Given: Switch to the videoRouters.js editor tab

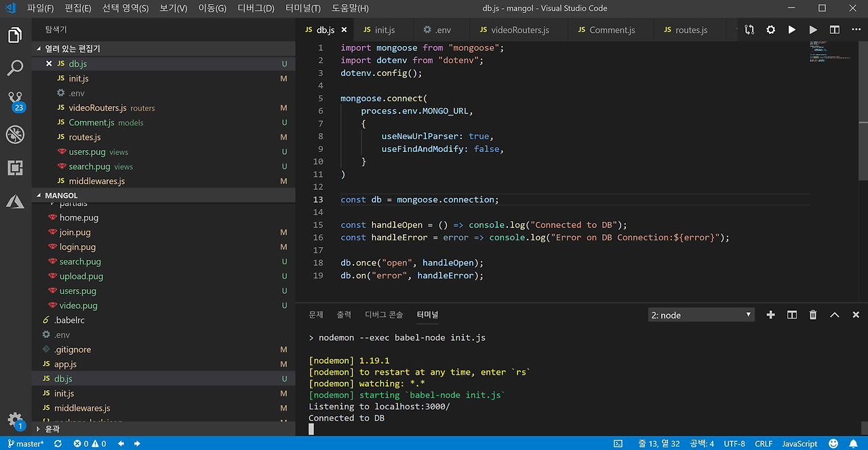Looking at the screenshot, I should pos(519,30).
